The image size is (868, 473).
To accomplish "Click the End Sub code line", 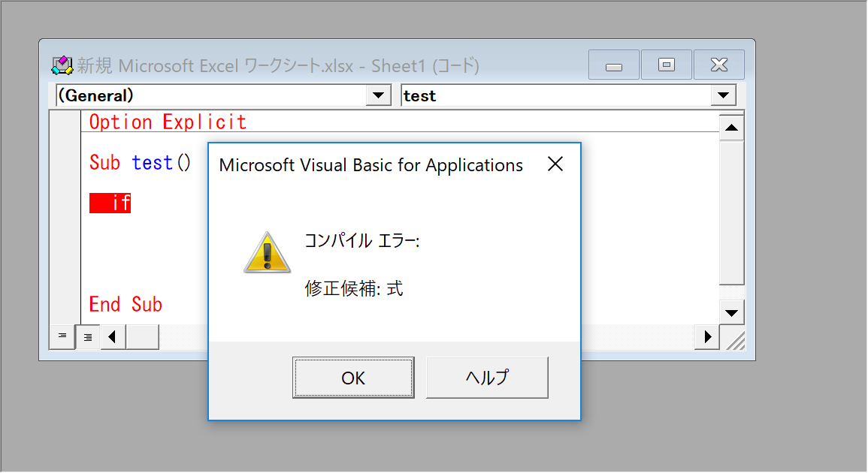I will point(126,304).
